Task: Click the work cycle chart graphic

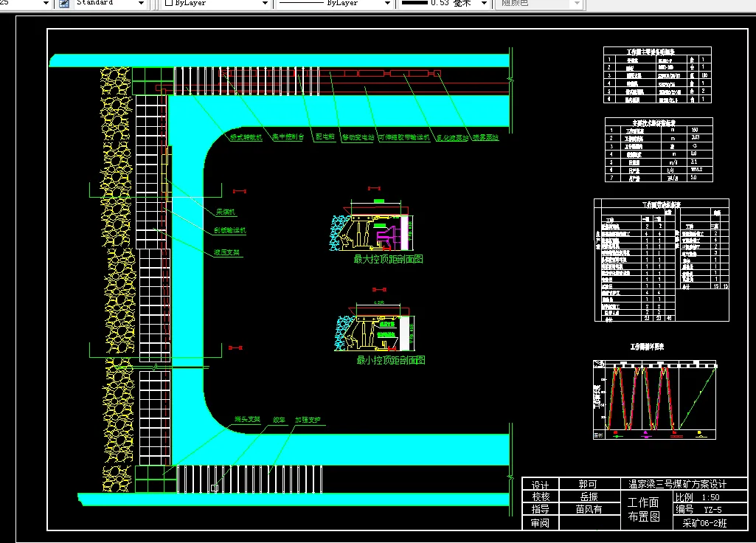Action: (x=655, y=399)
